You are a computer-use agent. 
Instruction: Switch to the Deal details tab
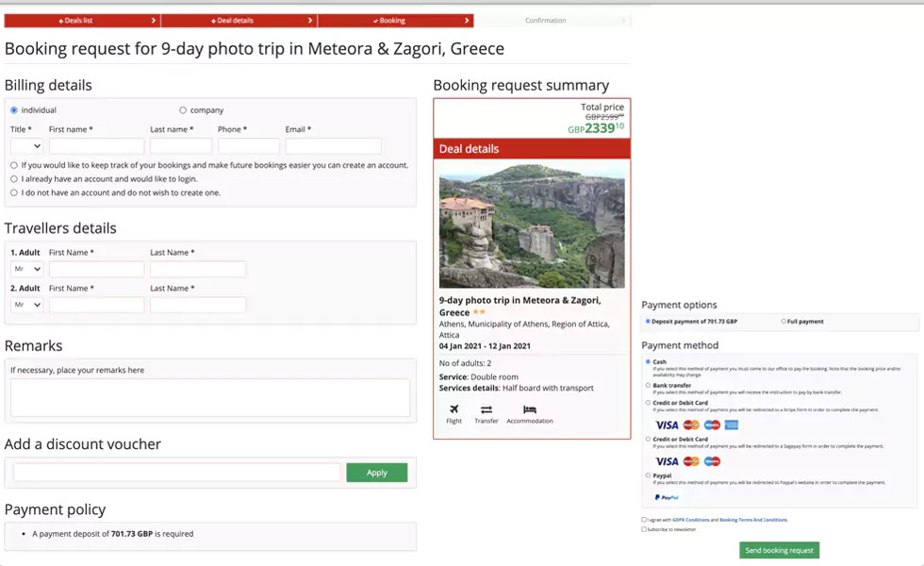point(236,20)
